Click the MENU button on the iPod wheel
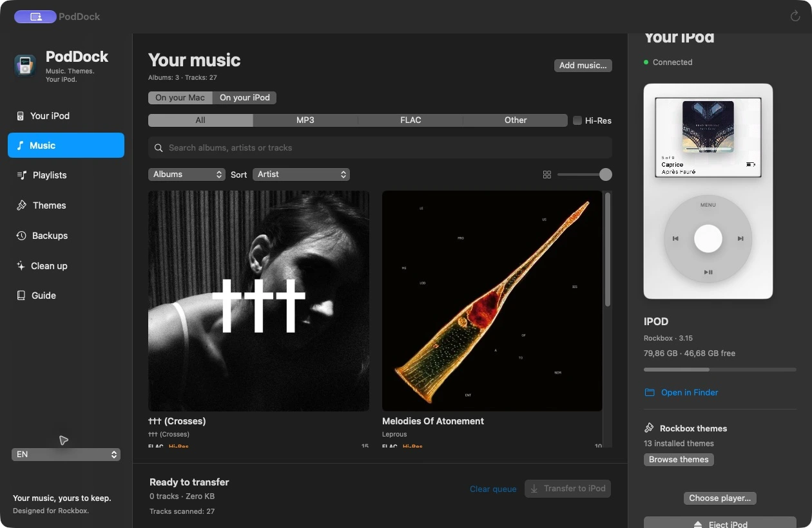 coord(708,205)
